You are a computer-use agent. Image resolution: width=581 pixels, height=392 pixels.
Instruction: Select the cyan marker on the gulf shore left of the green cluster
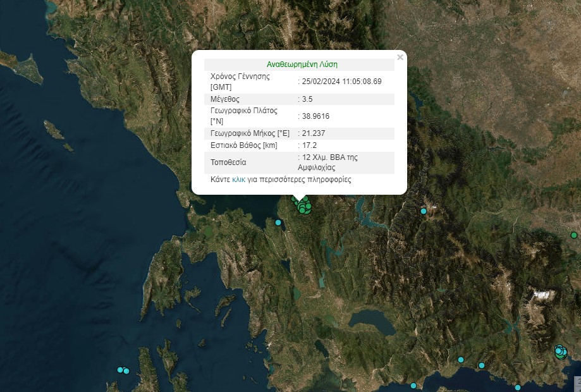coord(278,222)
